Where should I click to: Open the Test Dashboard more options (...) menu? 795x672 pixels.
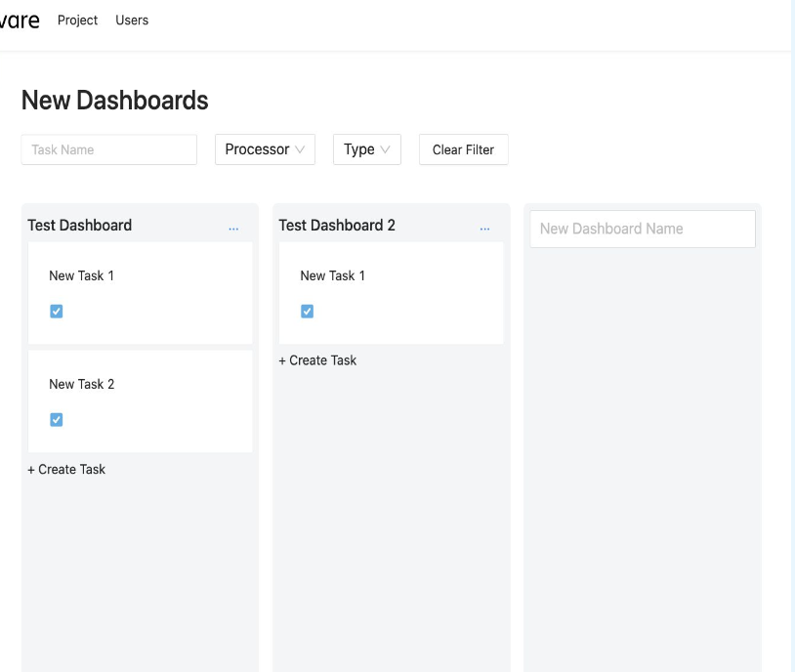(232, 228)
